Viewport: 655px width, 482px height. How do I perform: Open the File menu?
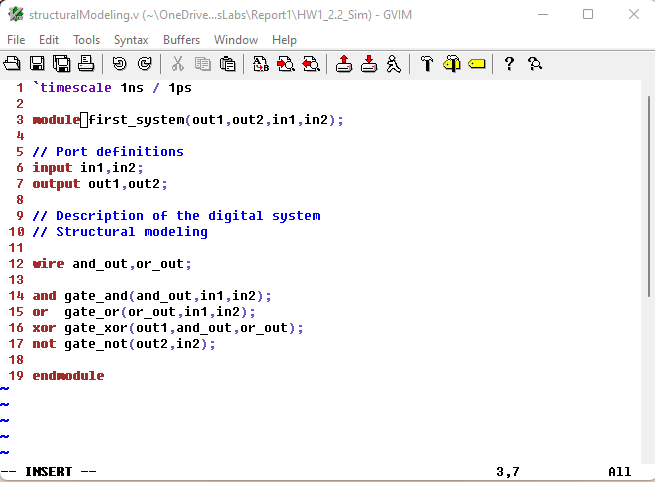[16, 40]
